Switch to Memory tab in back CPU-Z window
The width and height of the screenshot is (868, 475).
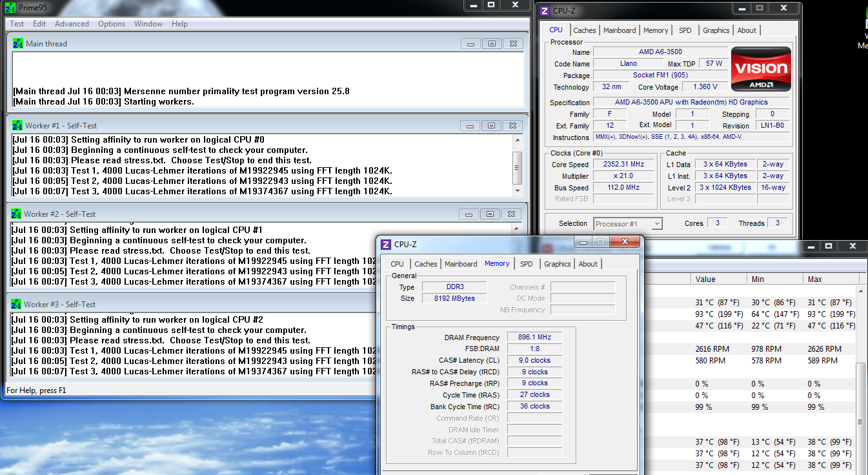click(x=656, y=30)
